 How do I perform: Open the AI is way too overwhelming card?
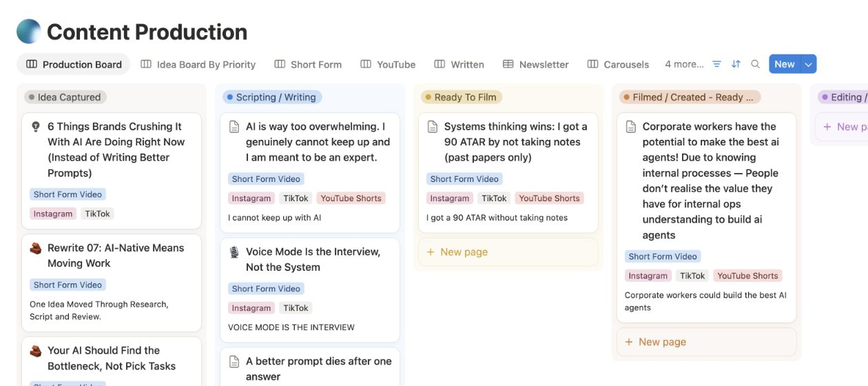pyautogui.click(x=310, y=172)
